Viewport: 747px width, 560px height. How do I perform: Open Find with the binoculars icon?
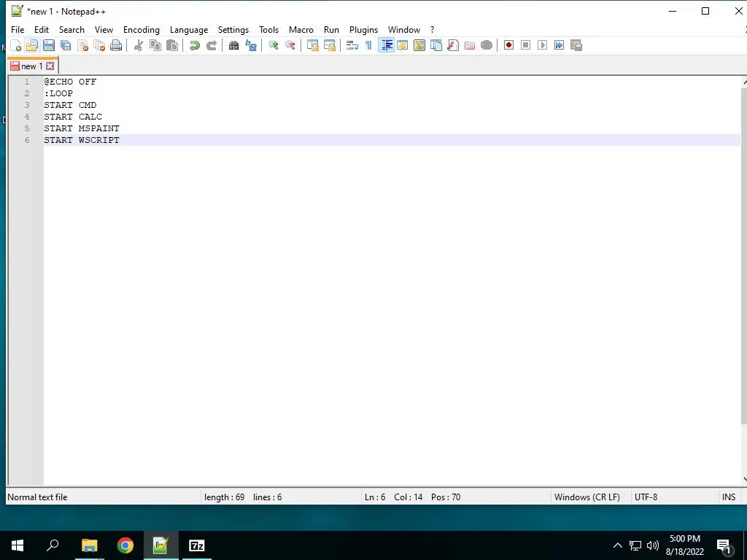[x=233, y=45]
